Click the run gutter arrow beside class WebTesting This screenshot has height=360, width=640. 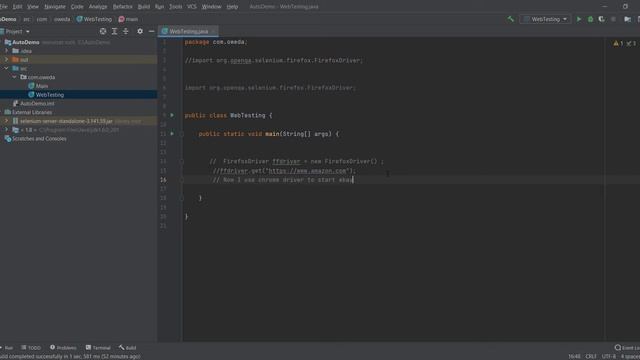[172, 116]
